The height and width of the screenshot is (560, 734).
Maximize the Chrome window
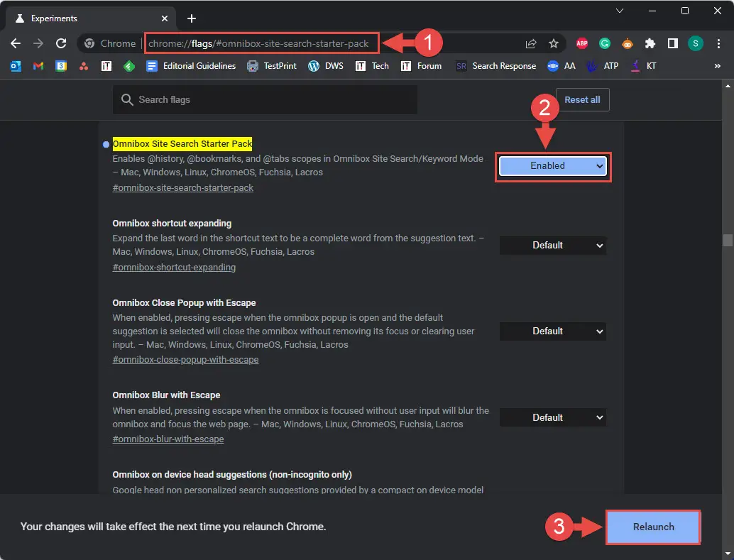[685, 11]
